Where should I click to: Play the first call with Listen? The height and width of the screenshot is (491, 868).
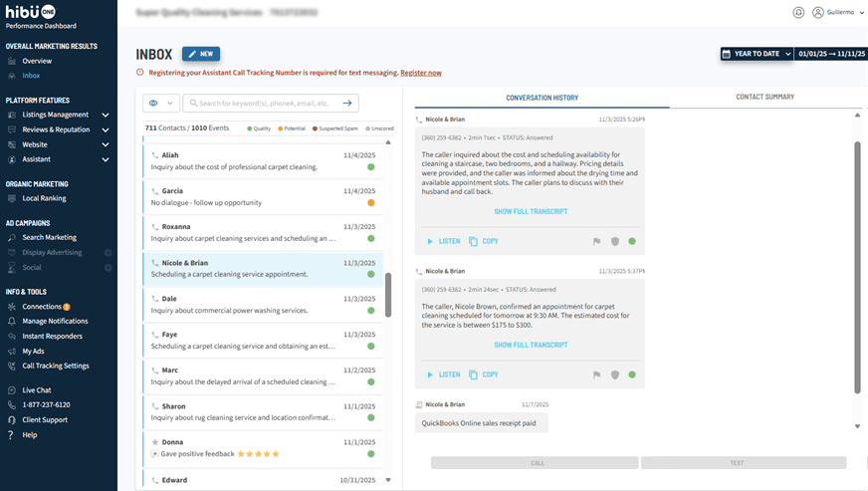[443, 241]
